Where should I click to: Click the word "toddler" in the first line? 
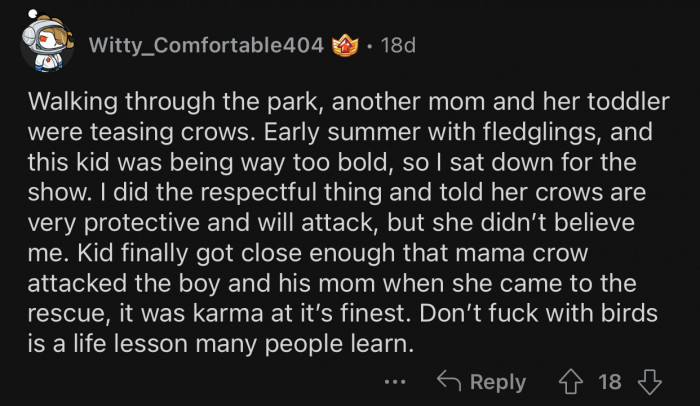[632, 103]
